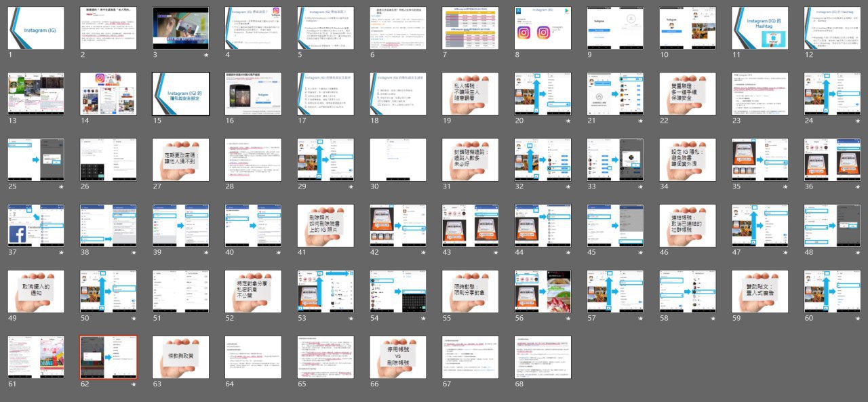The height and width of the screenshot is (402, 868).
Task: Select slide 49 about cancelling annoying notifications
Action: point(36,292)
